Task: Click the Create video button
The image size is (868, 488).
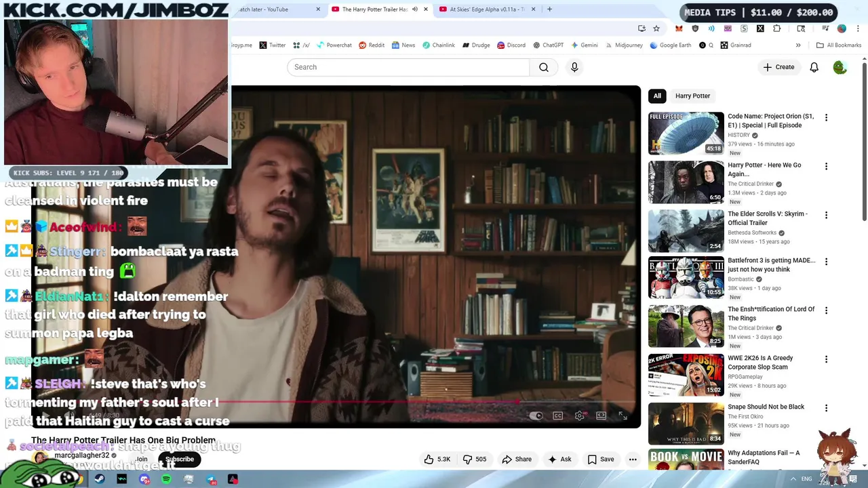Action: click(778, 67)
